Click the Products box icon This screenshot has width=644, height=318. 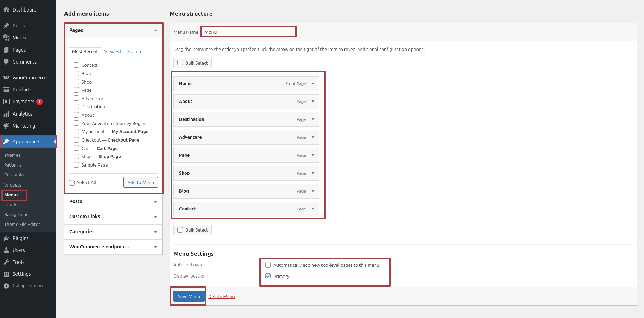6,90
